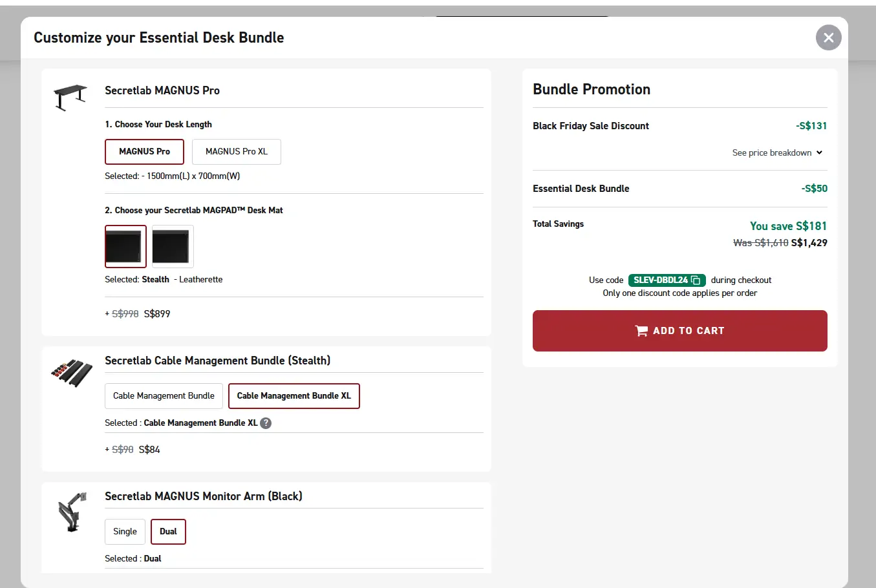Viewport: 876px width, 588px height.
Task: Click the Cable Management Bundle product image
Action: (70, 372)
